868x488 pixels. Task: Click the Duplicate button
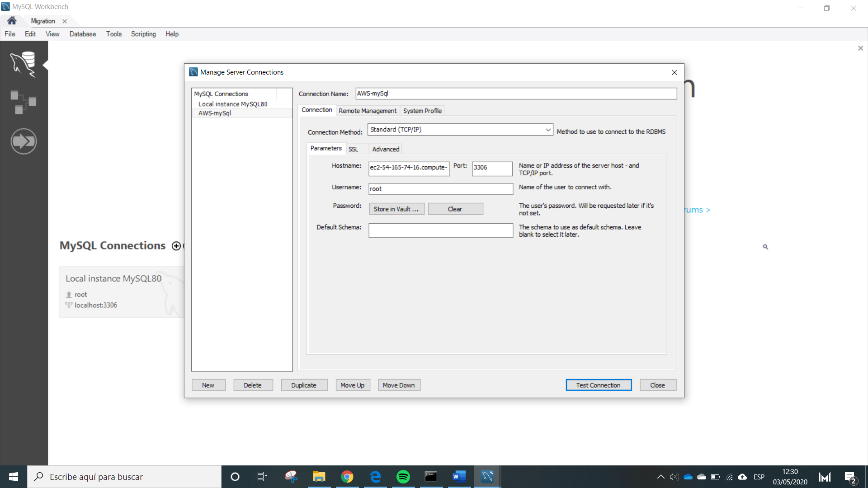point(304,385)
